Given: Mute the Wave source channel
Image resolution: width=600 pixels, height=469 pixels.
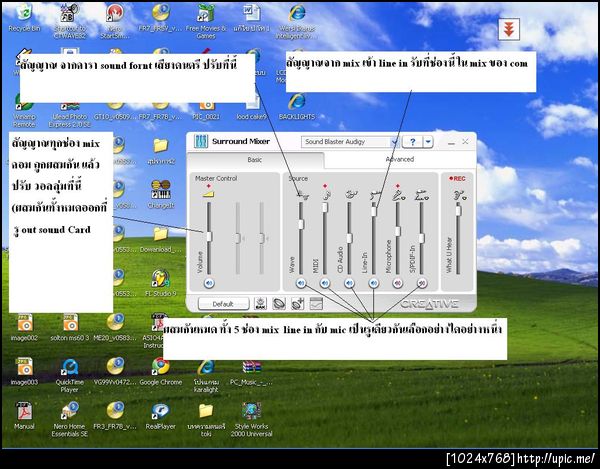Looking at the screenshot, I should (301, 283).
